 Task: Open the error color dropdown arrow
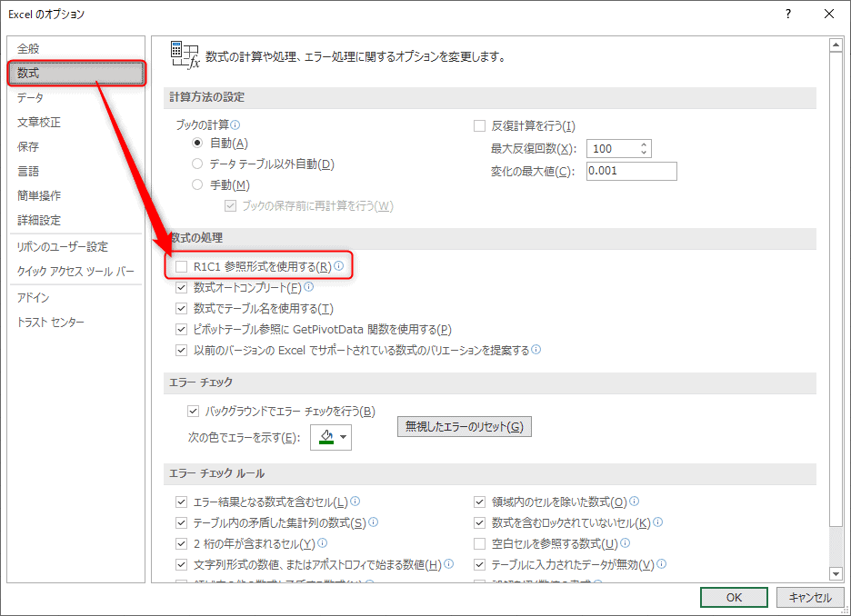point(344,437)
